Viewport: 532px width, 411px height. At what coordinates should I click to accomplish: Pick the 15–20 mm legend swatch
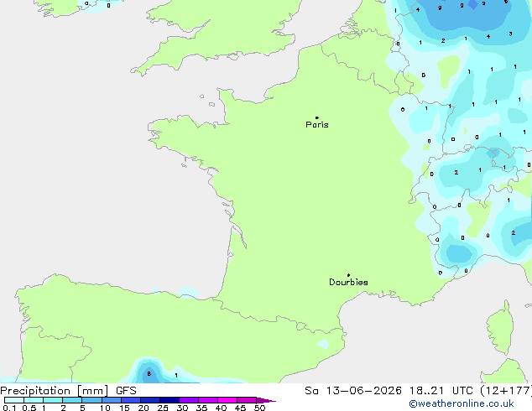click(x=131, y=400)
